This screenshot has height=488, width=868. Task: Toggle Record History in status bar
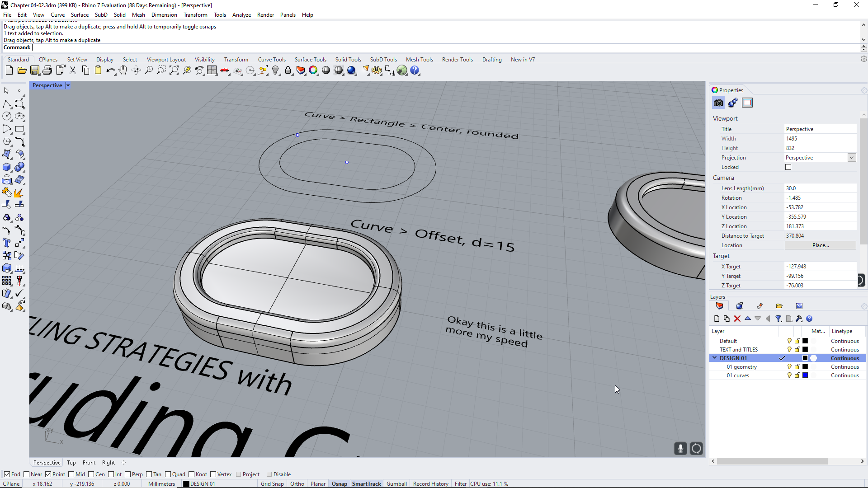pos(430,484)
